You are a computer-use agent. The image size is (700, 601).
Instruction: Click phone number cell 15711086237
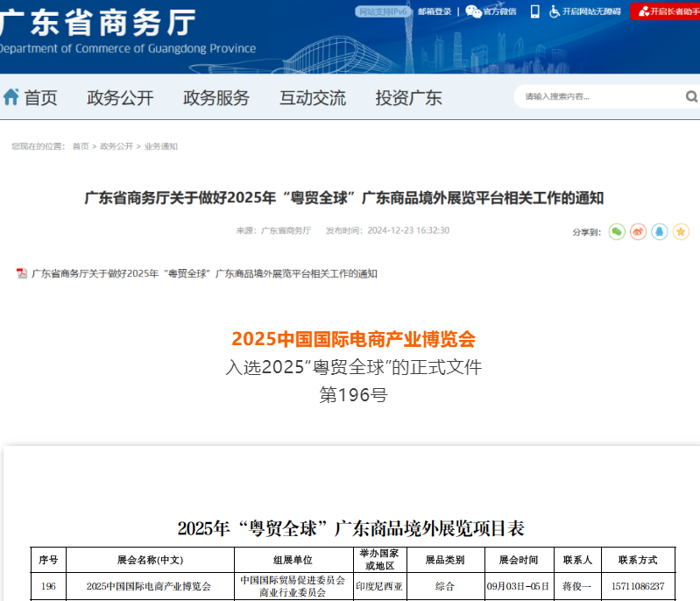click(638, 586)
